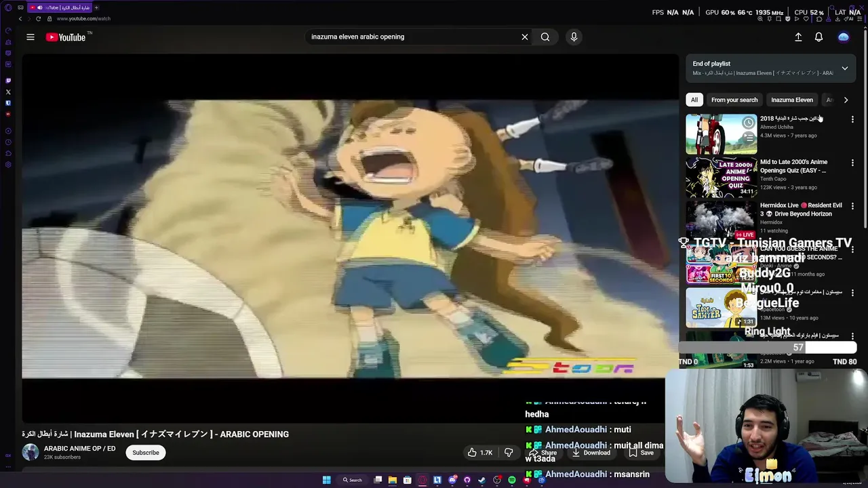Save the video to a playlist

[641, 453]
